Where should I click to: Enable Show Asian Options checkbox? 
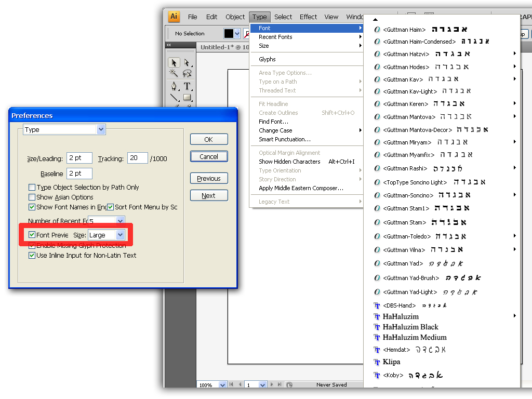point(32,197)
